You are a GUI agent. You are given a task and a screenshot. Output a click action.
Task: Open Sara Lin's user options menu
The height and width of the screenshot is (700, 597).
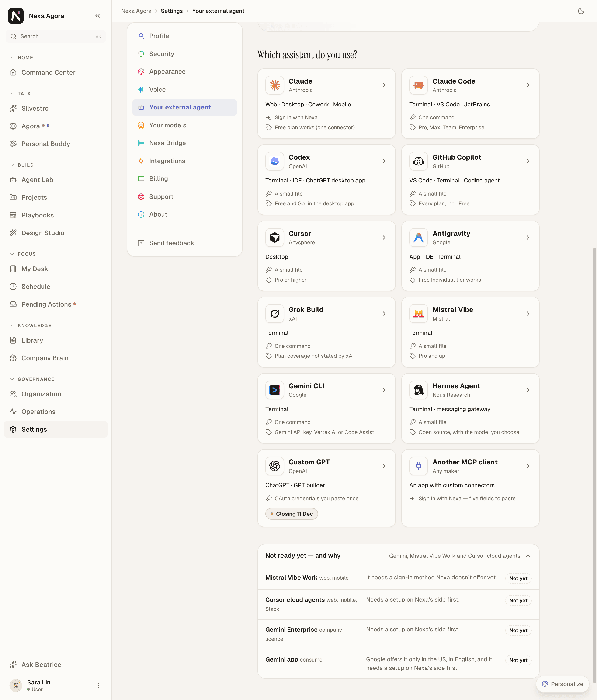(98, 686)
